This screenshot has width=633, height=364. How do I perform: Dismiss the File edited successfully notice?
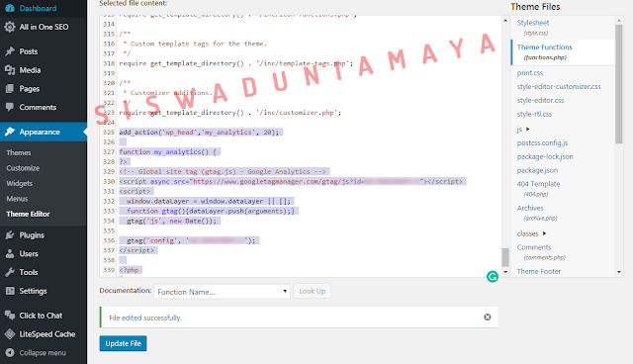point(488,317)
